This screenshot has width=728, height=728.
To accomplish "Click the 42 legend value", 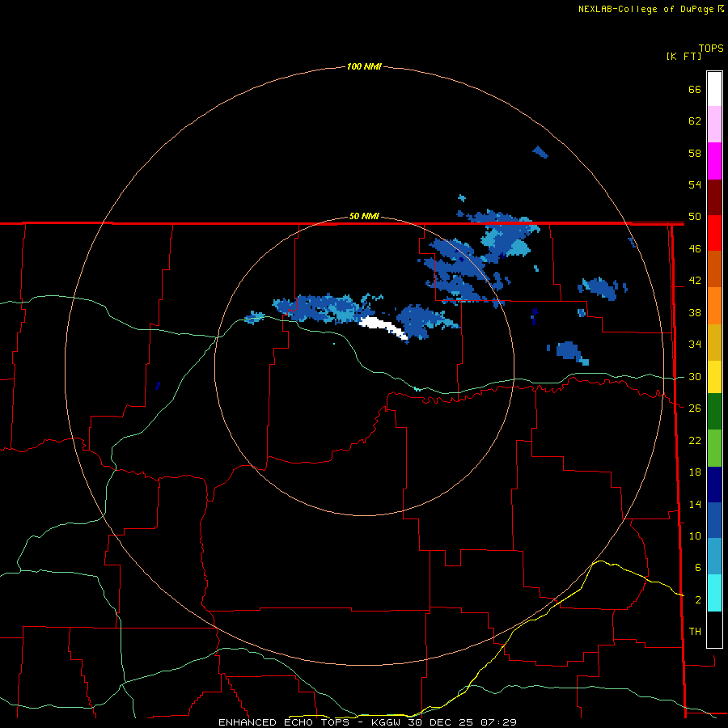I will pos(695,281).
